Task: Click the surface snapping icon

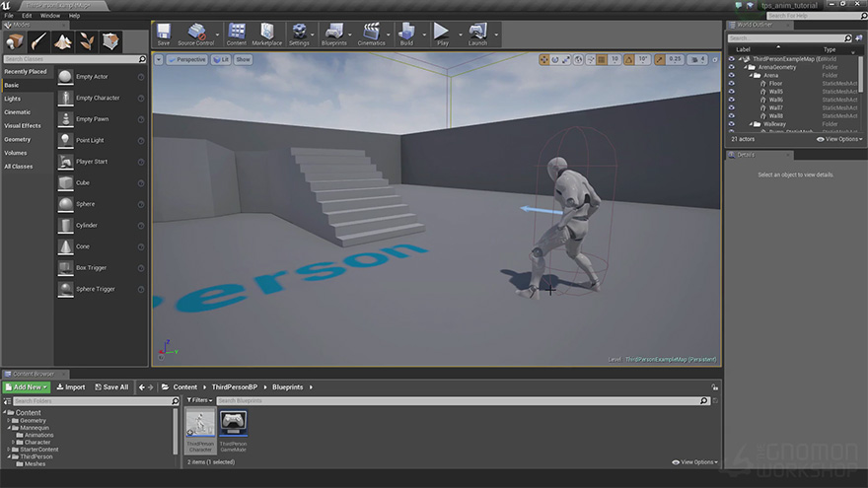Action: [591, 60]
